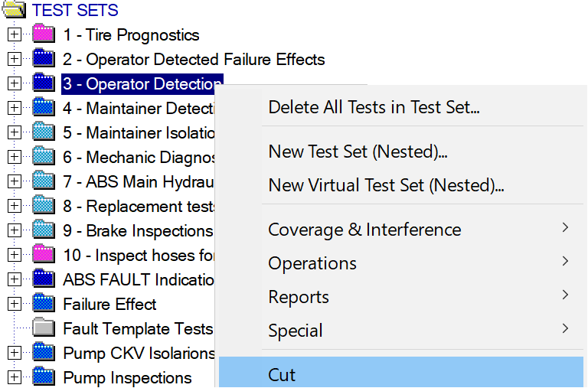
Task: Expand the 1 - Tire Prognostics node
Action: 15,34
